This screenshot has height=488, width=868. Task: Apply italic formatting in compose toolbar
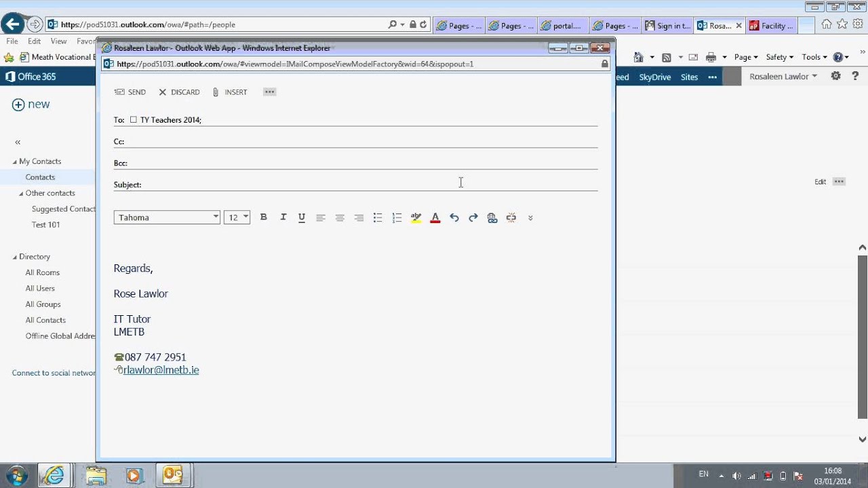pos(283,217)
